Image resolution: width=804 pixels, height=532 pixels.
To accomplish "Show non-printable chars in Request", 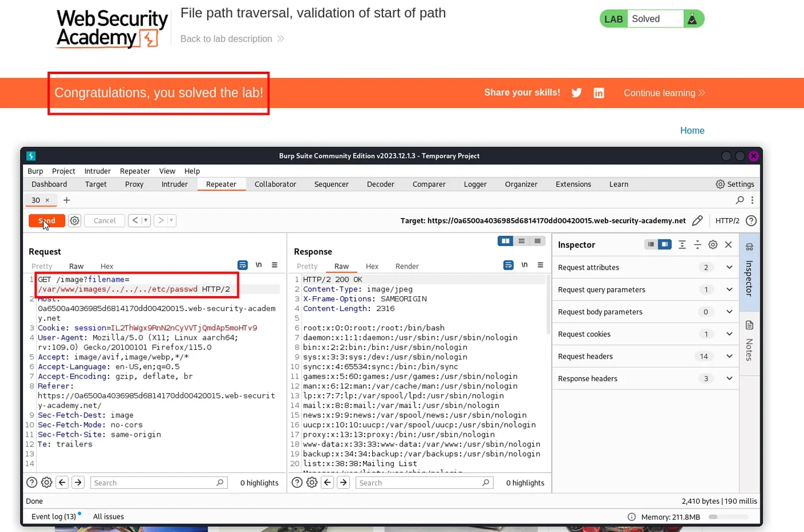I will 258,265.
